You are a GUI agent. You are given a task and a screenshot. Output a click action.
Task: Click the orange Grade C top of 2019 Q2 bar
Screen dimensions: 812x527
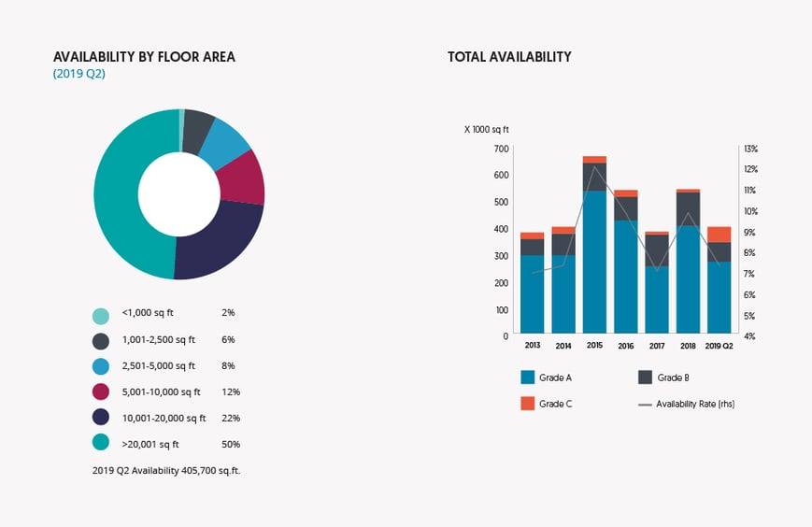[719, 234]
